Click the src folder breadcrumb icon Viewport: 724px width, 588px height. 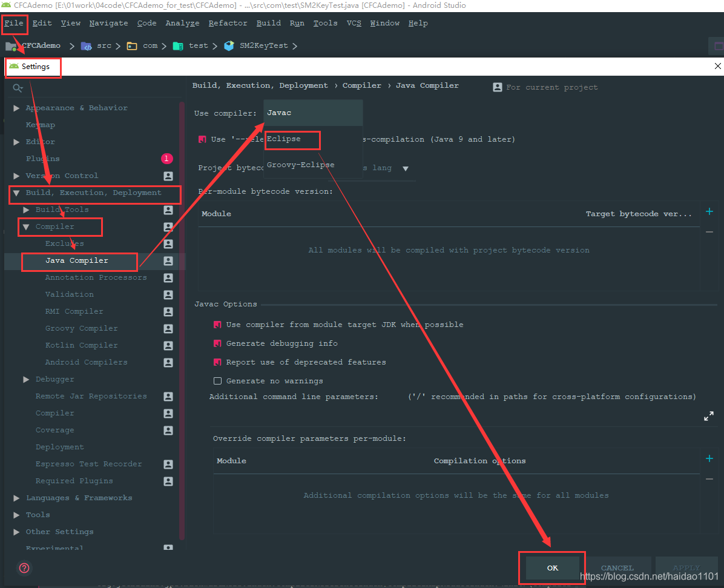87,46
